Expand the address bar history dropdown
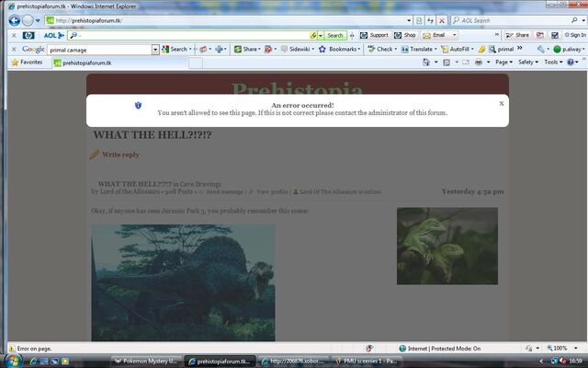The image size is (588, 368). click(409, 20)
